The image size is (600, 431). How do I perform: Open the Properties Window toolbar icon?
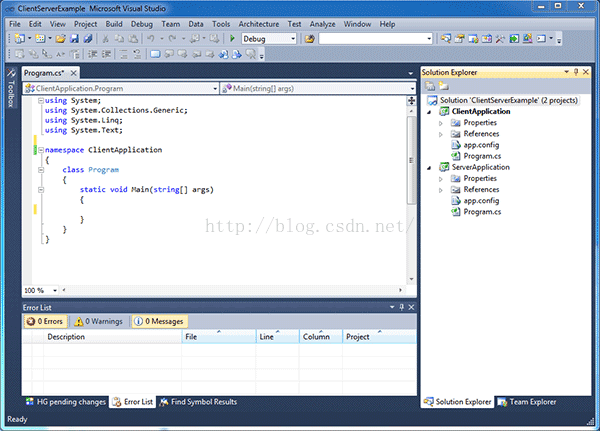click(x=459, y=39)
